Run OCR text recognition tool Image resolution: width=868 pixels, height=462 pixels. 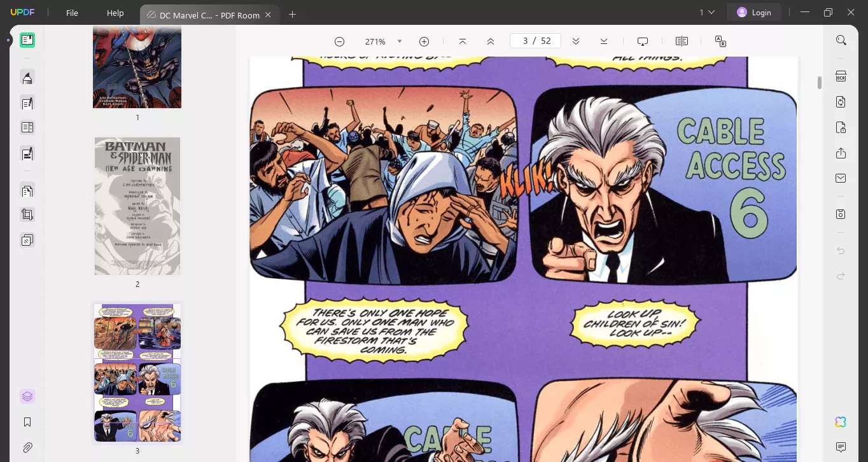[x=841, y=76]
